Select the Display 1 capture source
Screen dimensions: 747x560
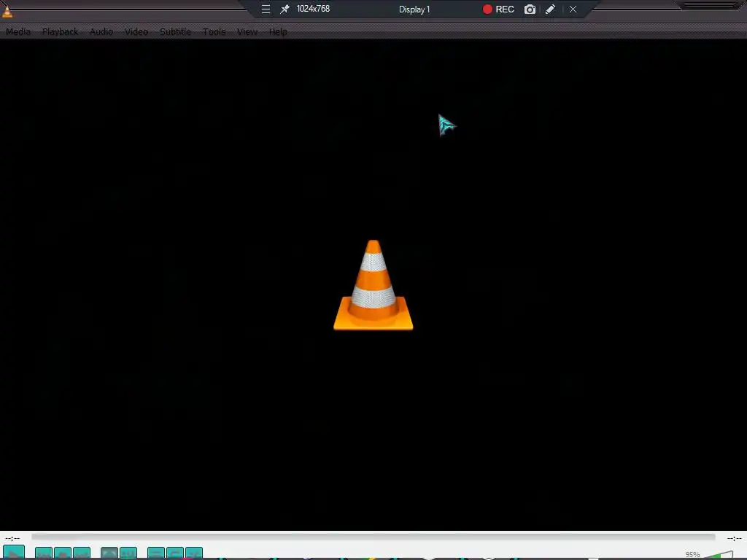(414, 9)
